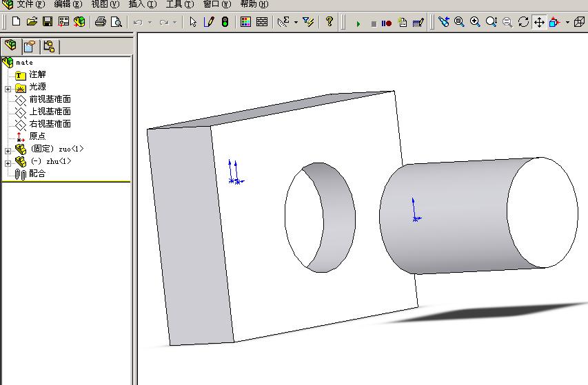Click the block's gray side face
The width and height of the screenshot is (588, 385).
191,236
